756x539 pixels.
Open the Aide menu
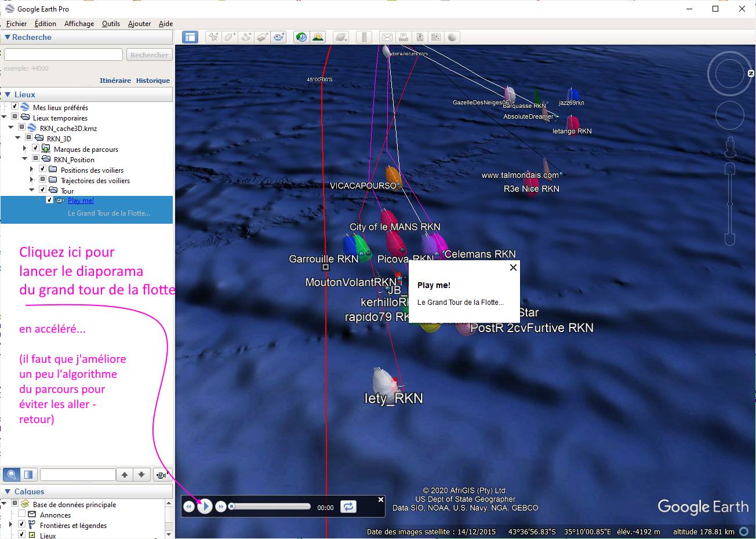pyautogui.click(x=166, y=24)
